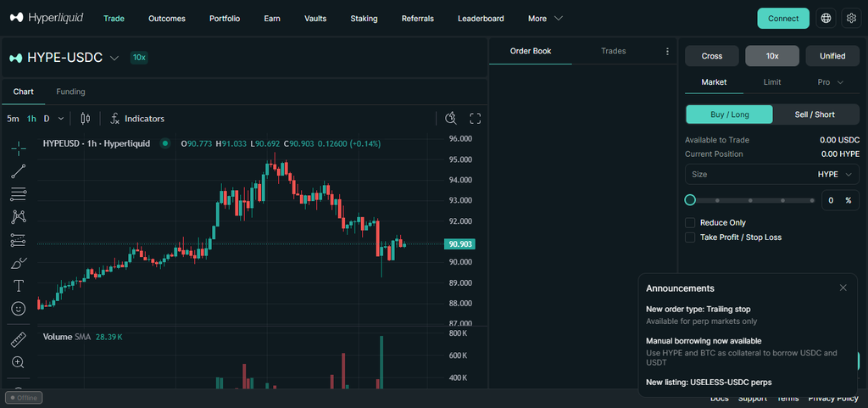Select the D timeframe
Screen dimensions: 868x408
(47, 119)
